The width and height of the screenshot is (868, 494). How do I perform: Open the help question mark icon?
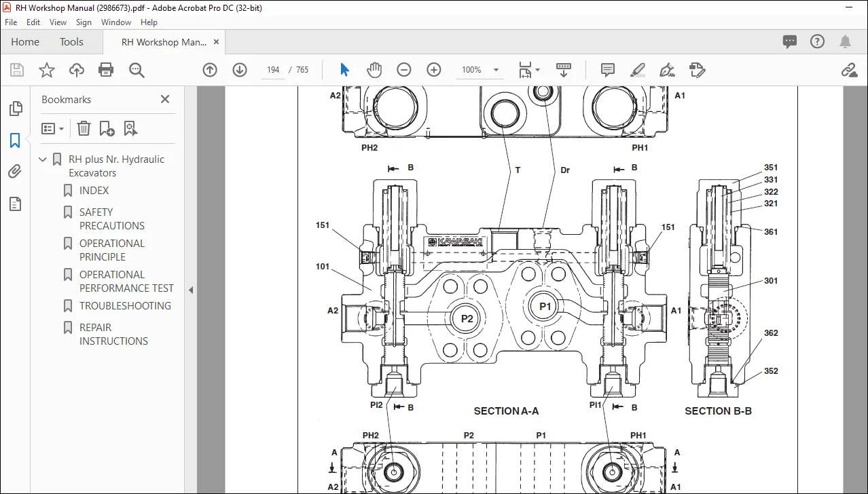818,42
